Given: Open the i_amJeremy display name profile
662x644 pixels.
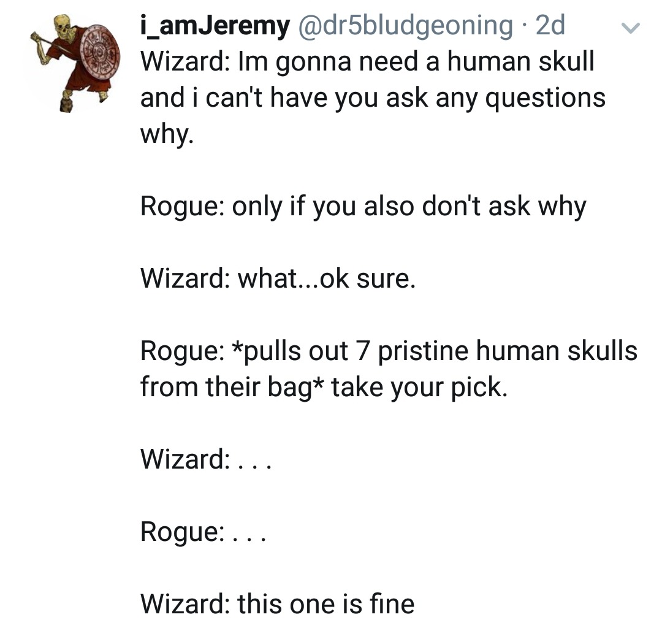Looking at the screenshot, I should pyautogui.click(x=215, y=26).
